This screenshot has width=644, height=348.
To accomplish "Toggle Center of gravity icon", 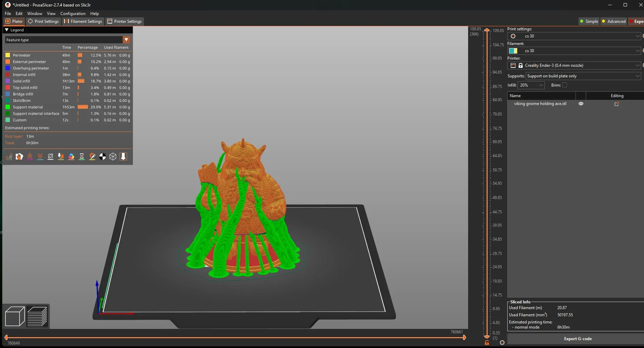I will 103,156.
